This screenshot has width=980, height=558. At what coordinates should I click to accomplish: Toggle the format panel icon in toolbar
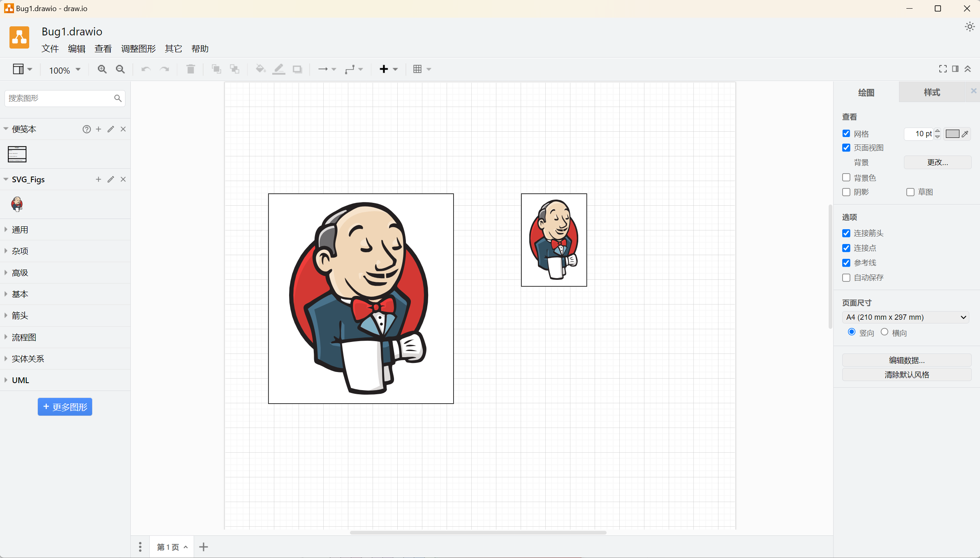(955, 69)
